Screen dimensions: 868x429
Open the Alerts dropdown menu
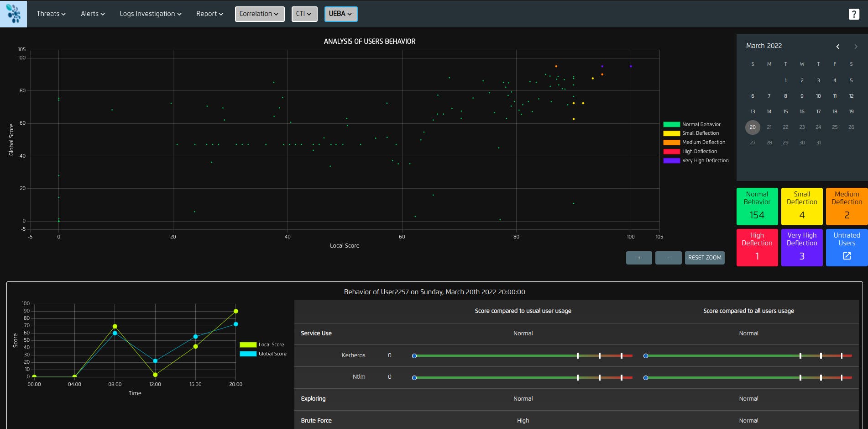click(93, 14)
